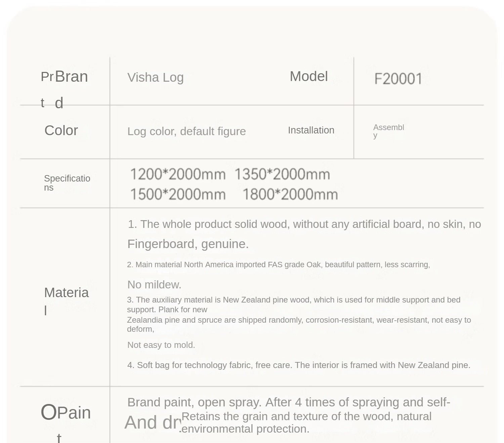Click the technology fabric soft bag line
Image resolution: width=504 pixels, height=443 pixels.
298,365
